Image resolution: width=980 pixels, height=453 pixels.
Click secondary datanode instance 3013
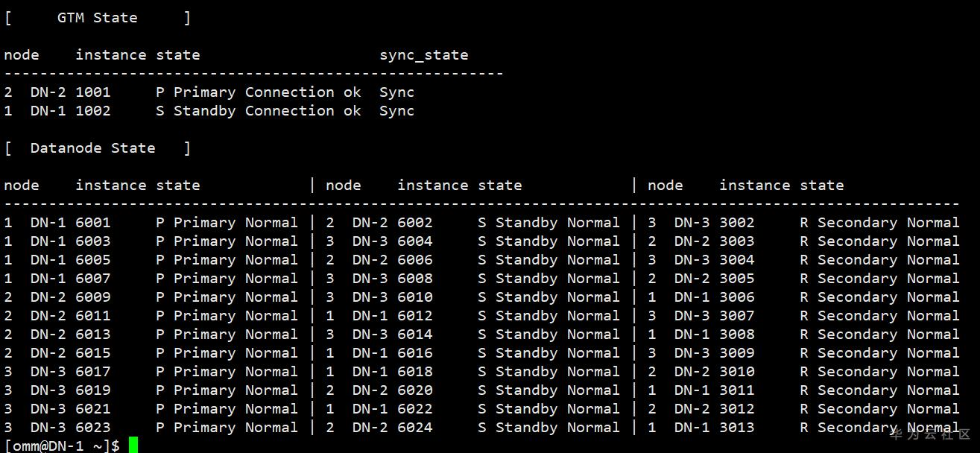[x=736, y=428]
